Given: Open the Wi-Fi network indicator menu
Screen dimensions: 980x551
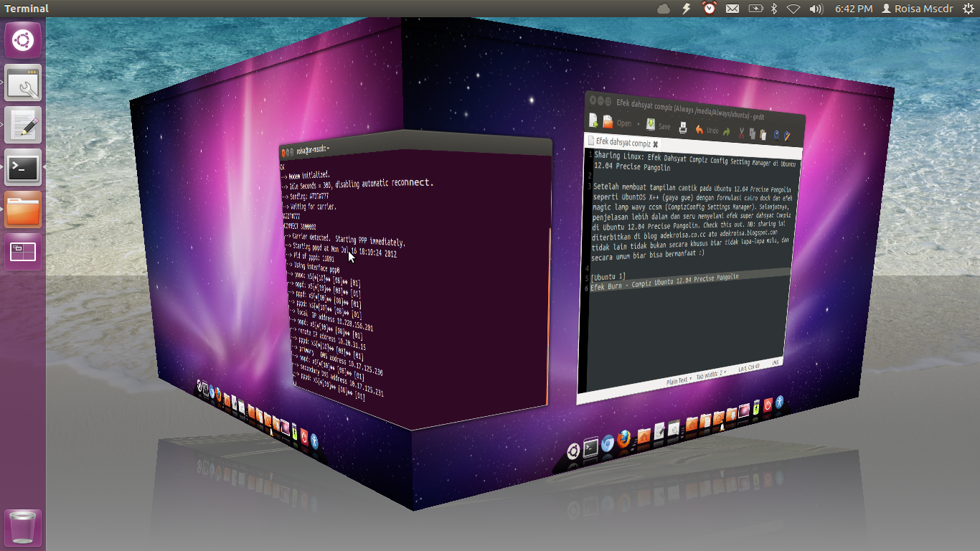Looking at the screenshot, I should [x=793, y=9].
